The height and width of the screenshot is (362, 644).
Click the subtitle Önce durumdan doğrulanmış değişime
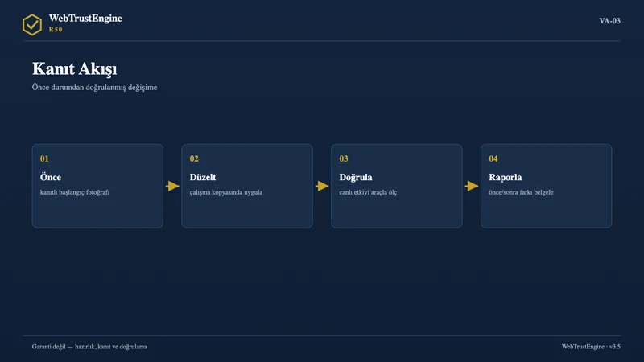point(94,88)
